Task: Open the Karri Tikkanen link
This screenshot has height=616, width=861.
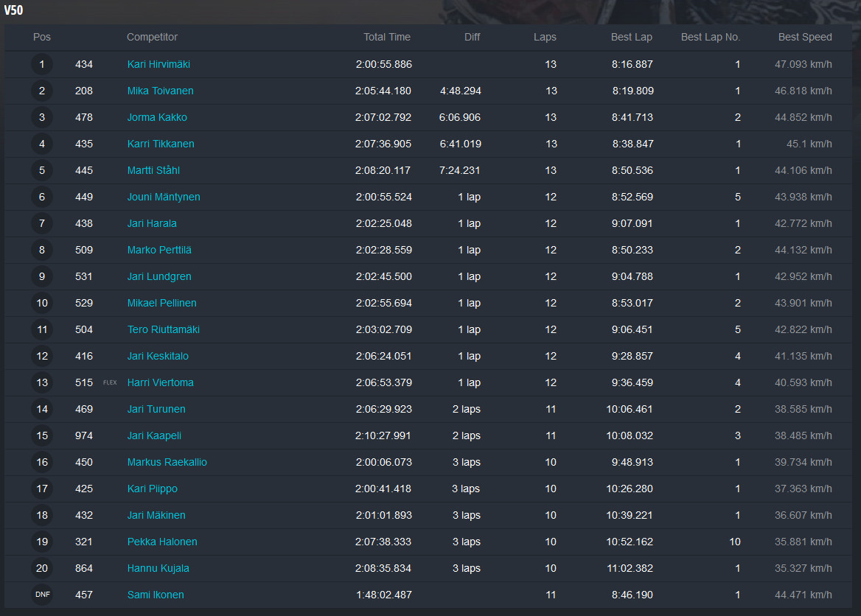Action: click(161, 144)
